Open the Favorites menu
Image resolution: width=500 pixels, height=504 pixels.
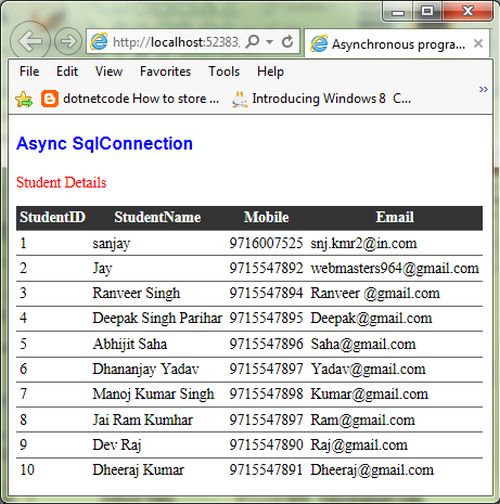(165, 71)
